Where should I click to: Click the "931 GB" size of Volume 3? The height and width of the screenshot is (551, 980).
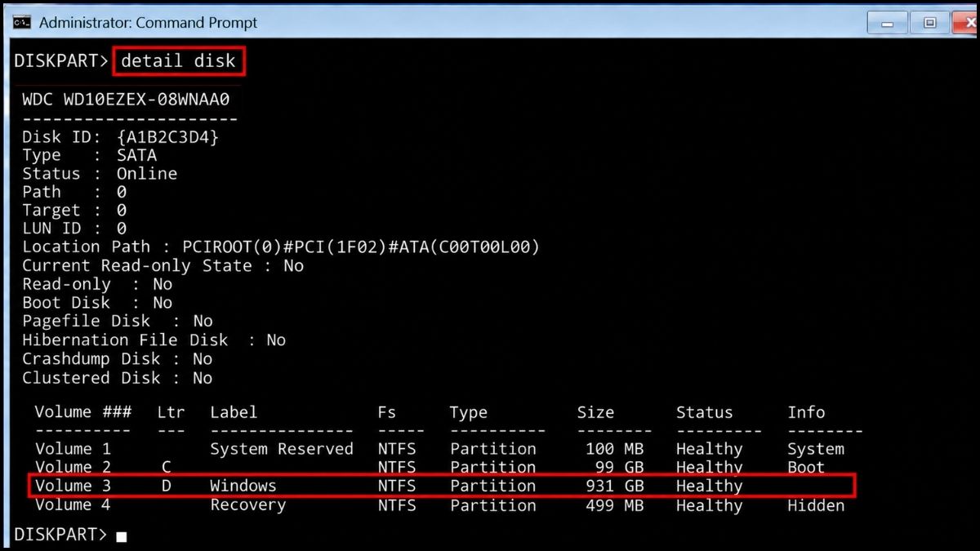(x=614, y=486)
